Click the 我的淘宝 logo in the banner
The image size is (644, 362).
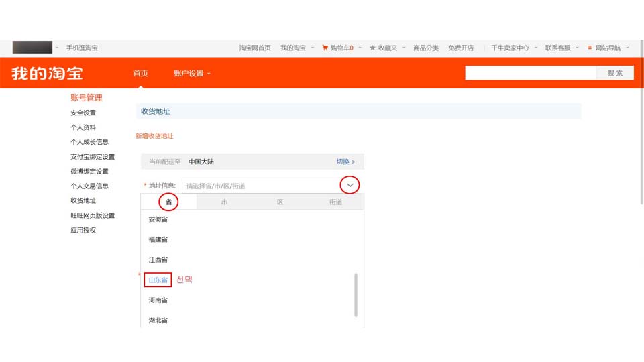coord(47,73)
